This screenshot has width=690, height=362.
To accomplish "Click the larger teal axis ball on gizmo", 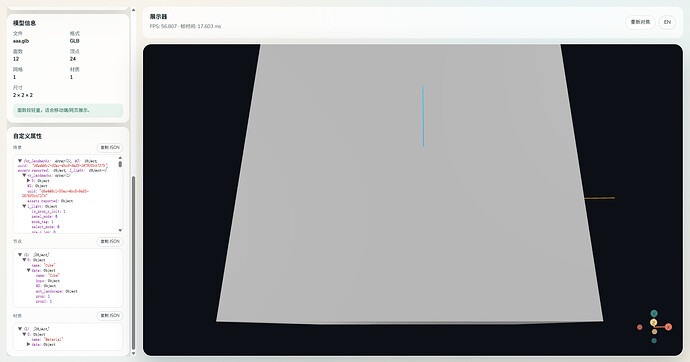I will 654,313.
